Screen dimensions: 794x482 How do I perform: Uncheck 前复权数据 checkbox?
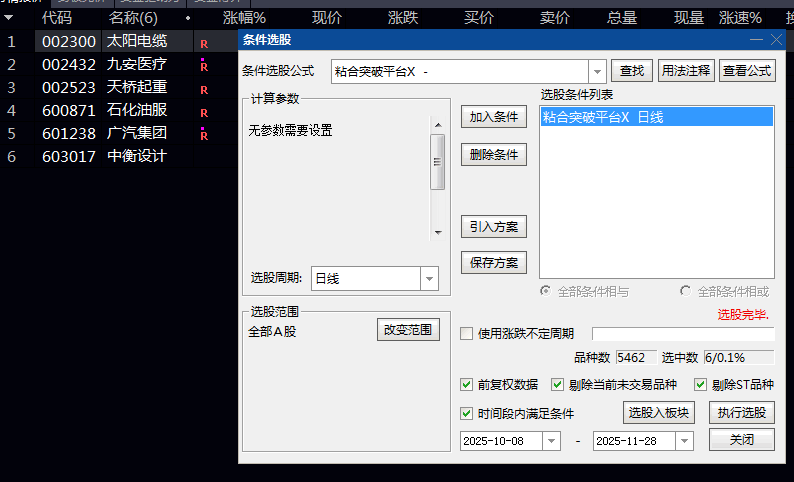466,385
